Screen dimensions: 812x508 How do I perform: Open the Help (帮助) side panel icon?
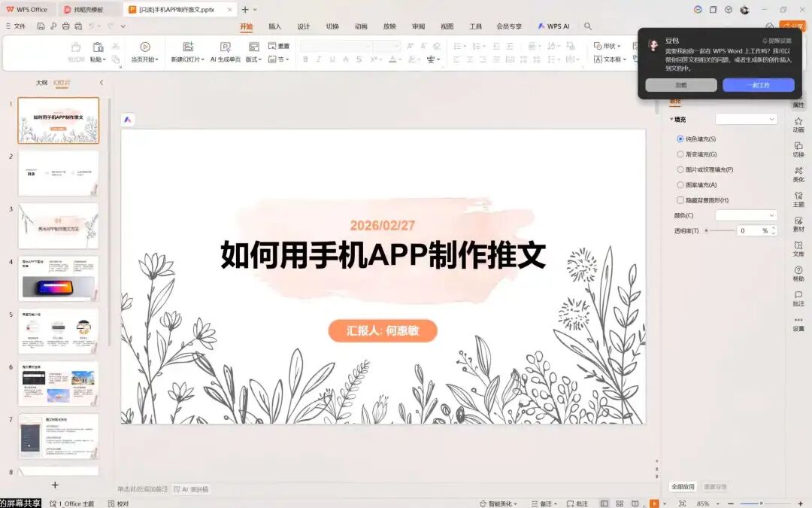pyautogui.click(x=798, y=274)
